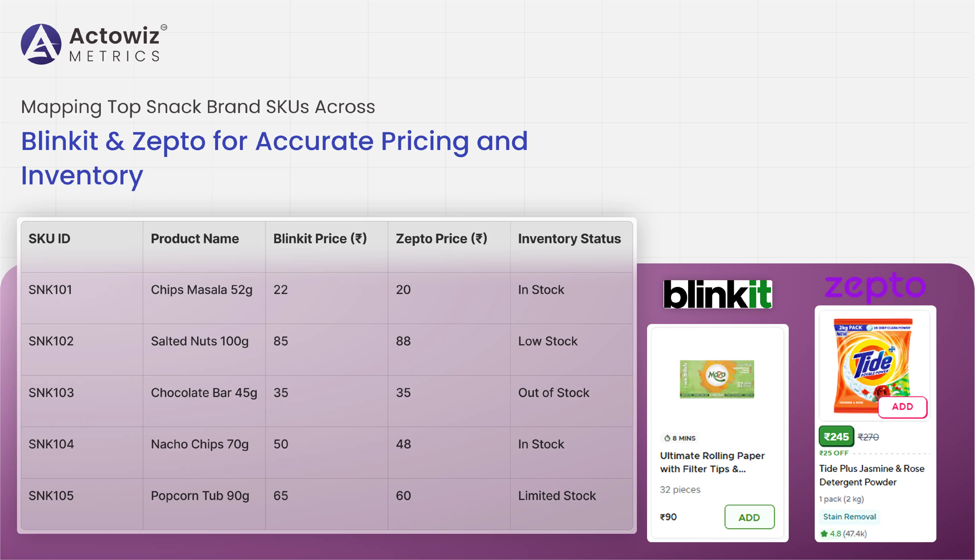Toggle the Low Stock status of SNK102
Screen dimensions: 975x560
pos(547,341)
